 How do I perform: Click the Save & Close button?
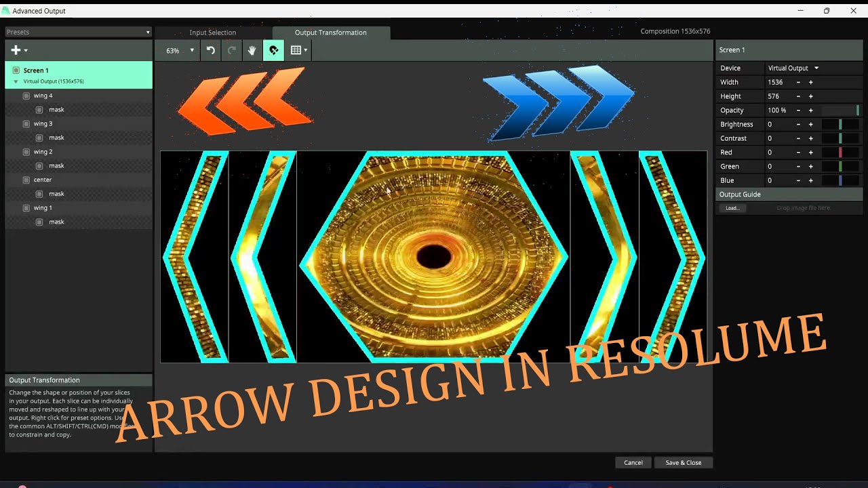pos(684,462)
